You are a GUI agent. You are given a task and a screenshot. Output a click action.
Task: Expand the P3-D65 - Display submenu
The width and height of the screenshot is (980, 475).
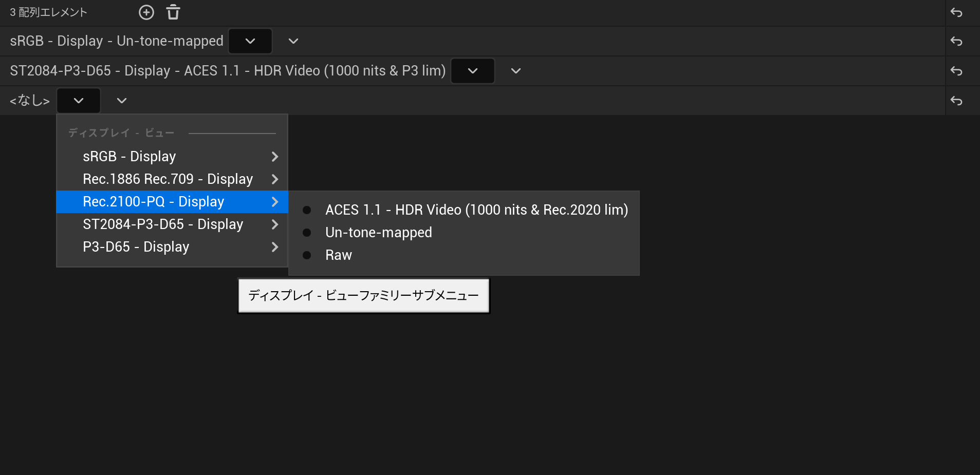pos(172,247)
